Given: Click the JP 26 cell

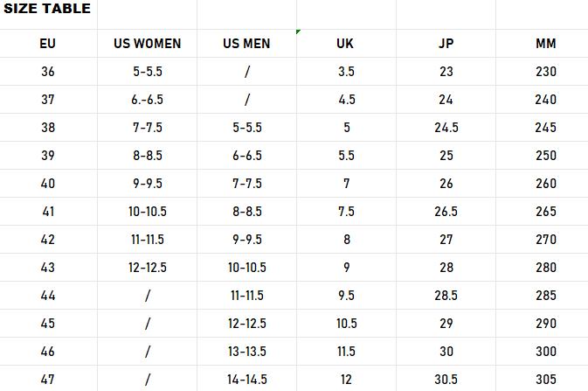Looking at the screenshot, I should tap(446, 184).
